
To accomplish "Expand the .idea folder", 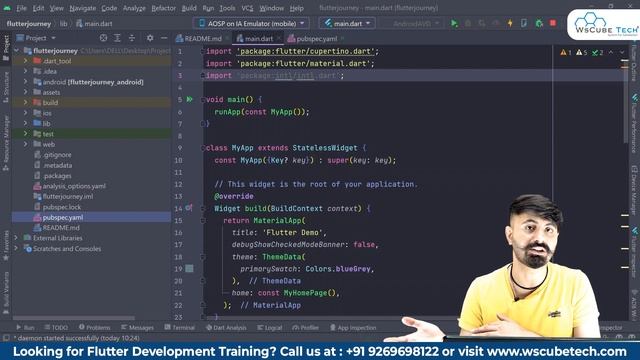I will point(25,71).
